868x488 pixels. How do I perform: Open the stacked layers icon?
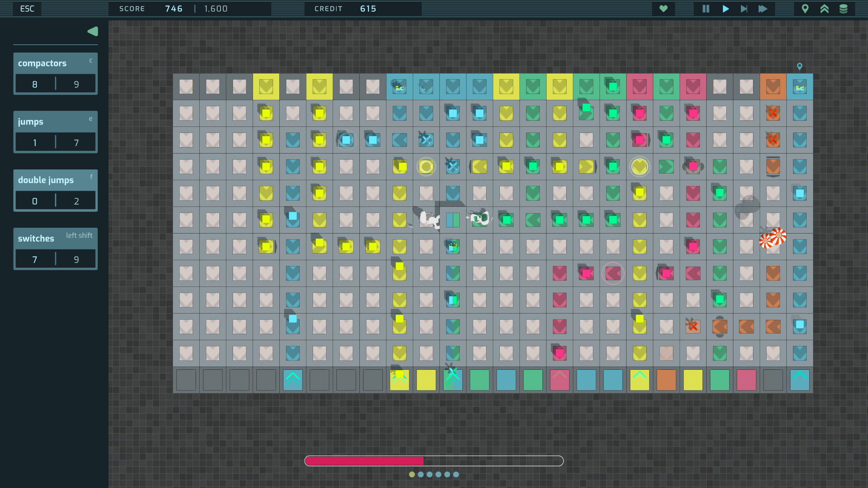pyautogui.click(x=844, y=9)
